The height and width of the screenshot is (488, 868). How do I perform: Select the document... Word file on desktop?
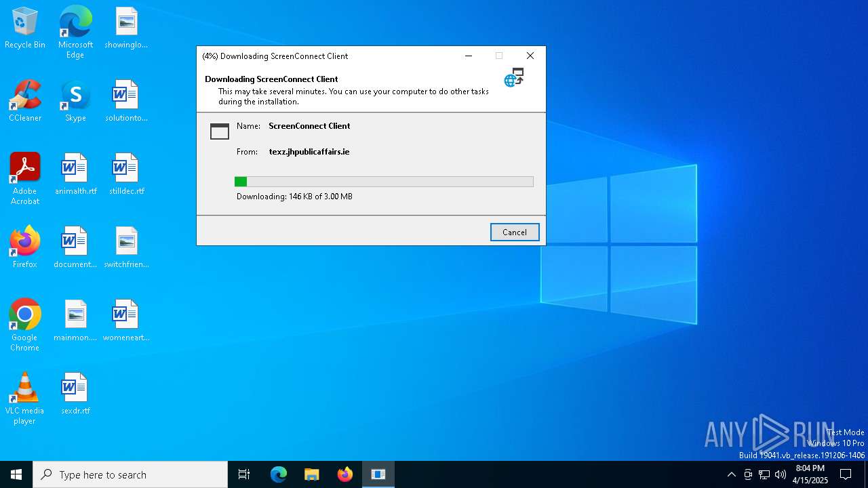pyautogui.click(x=75, y=248)
